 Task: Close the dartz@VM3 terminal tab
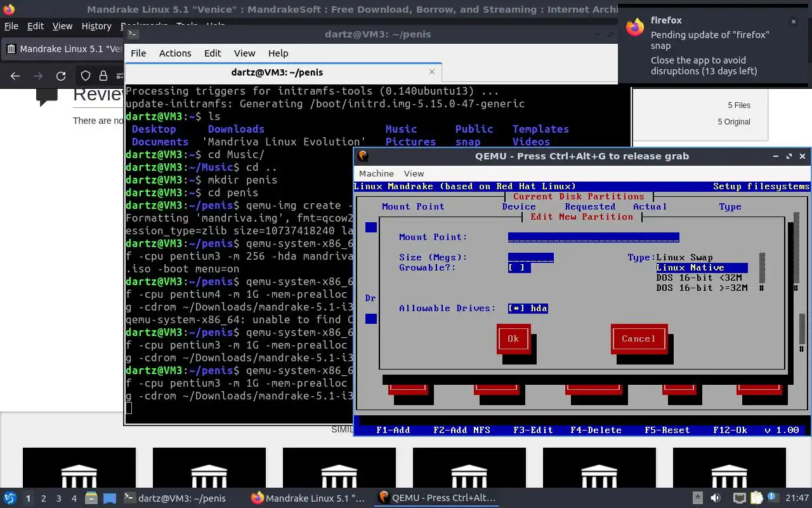pos(432,72)
